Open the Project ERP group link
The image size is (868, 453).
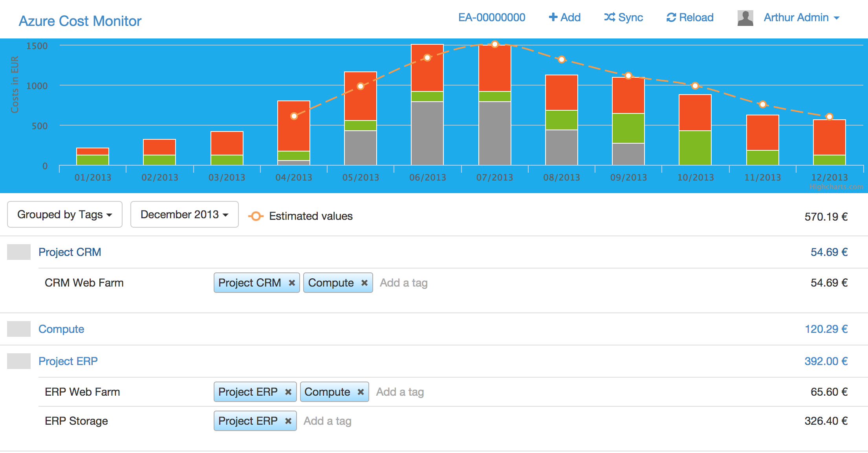68,361
